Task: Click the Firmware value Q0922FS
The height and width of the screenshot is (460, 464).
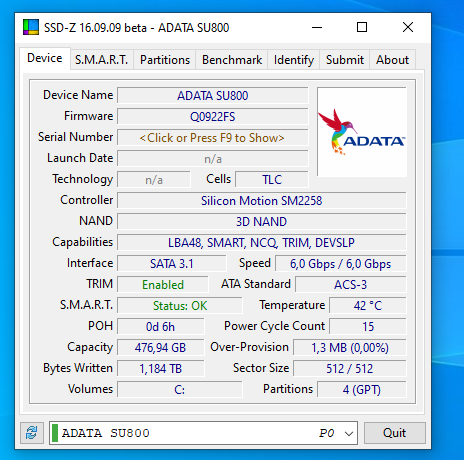Action: [212, 117]
